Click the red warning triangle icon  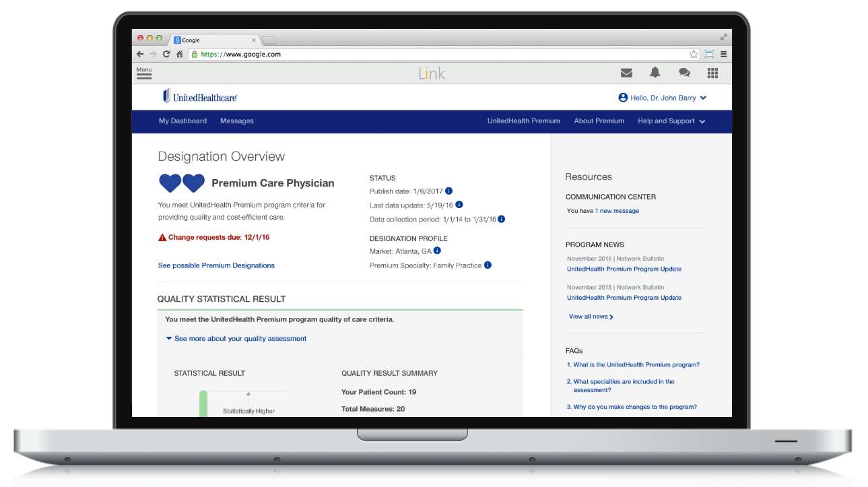click(x=162, y=238)
